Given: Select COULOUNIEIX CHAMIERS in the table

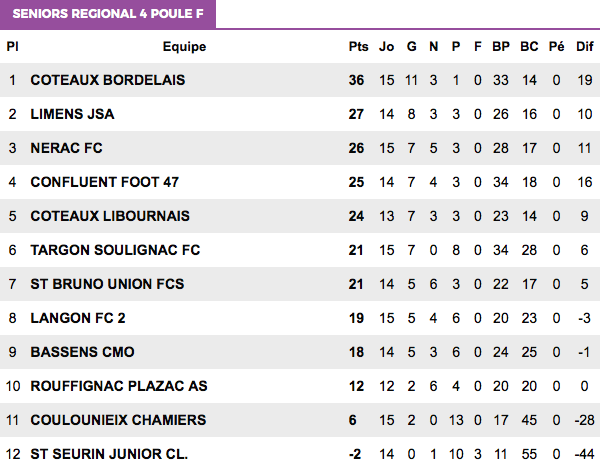Looking at the screenshot, I should coord(118,420).
